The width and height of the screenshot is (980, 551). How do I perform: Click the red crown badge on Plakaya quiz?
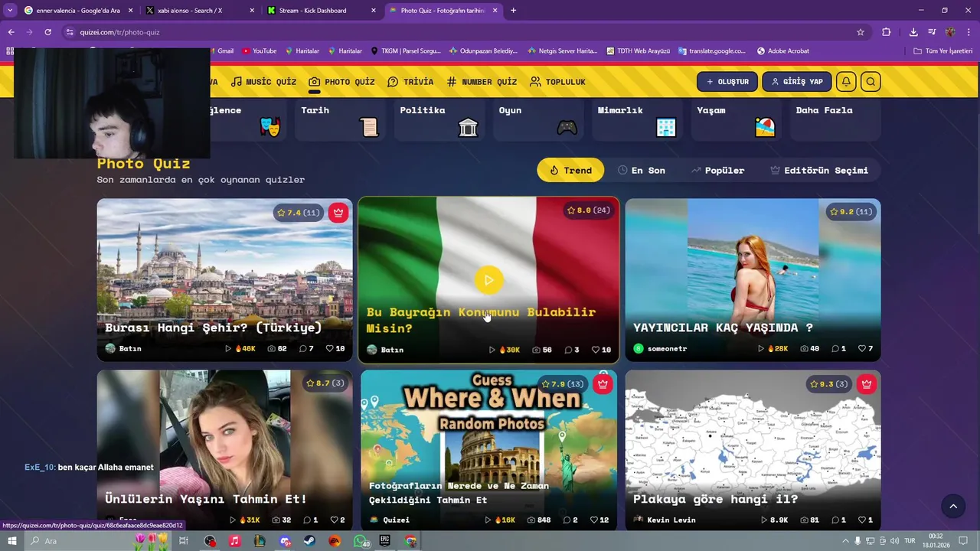pos(867,384)
